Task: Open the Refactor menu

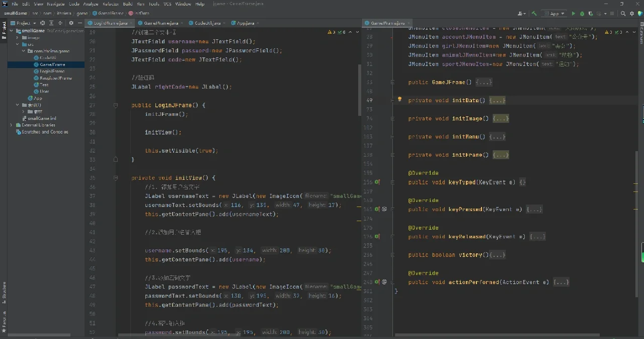Action: click(x=111, y=4)
